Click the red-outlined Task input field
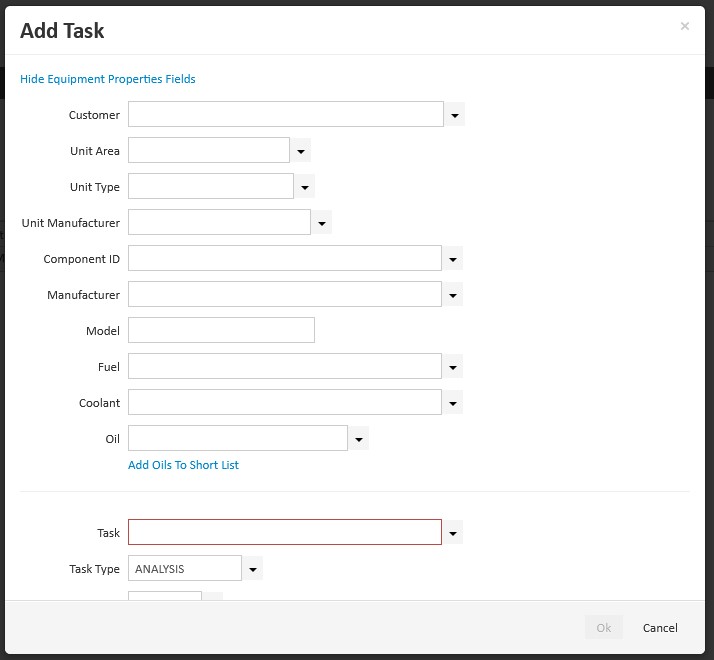The height and width of the screenshot is (660, 714). click(x=285, y=533)
